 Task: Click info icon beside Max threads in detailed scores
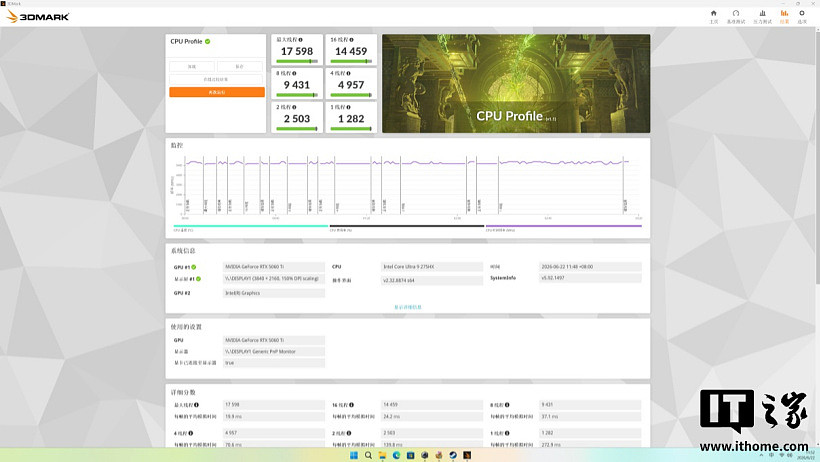point(196,405)
